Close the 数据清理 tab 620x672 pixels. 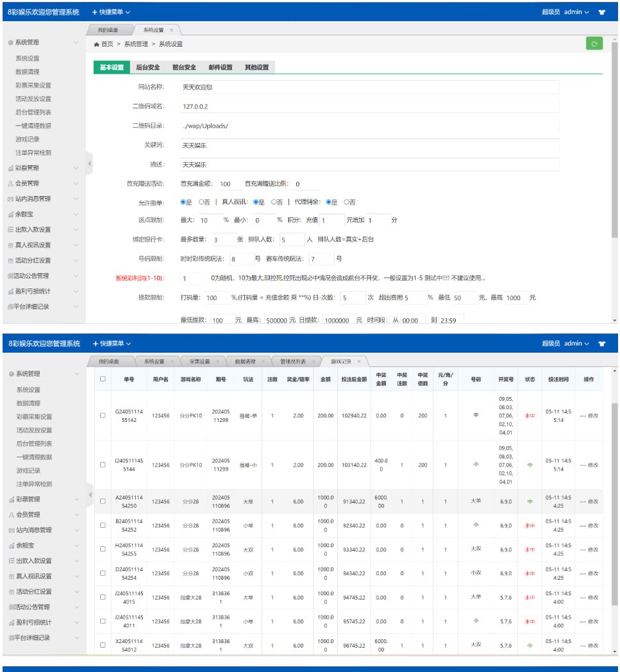[x=264, y=362]
